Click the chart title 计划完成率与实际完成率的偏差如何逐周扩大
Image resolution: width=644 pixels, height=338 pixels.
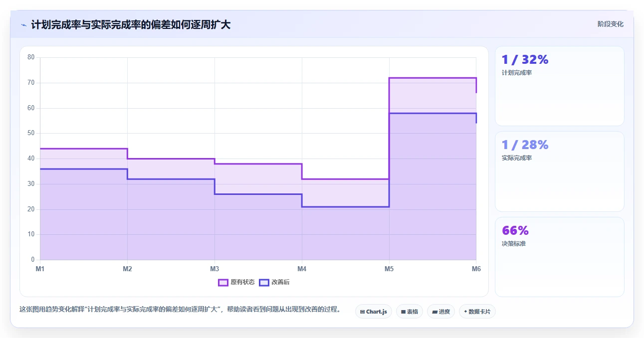pos(131,24)
